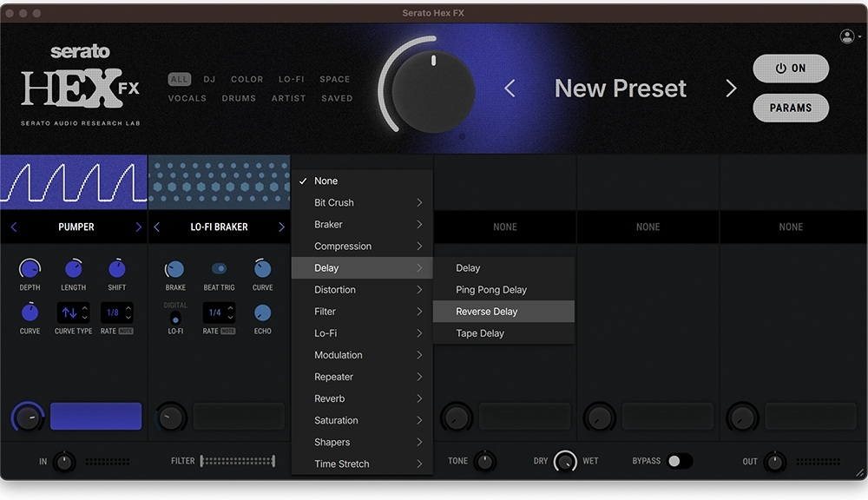Go to the next preset arrow
The image size is (868, 500).
tap(731, 88)
